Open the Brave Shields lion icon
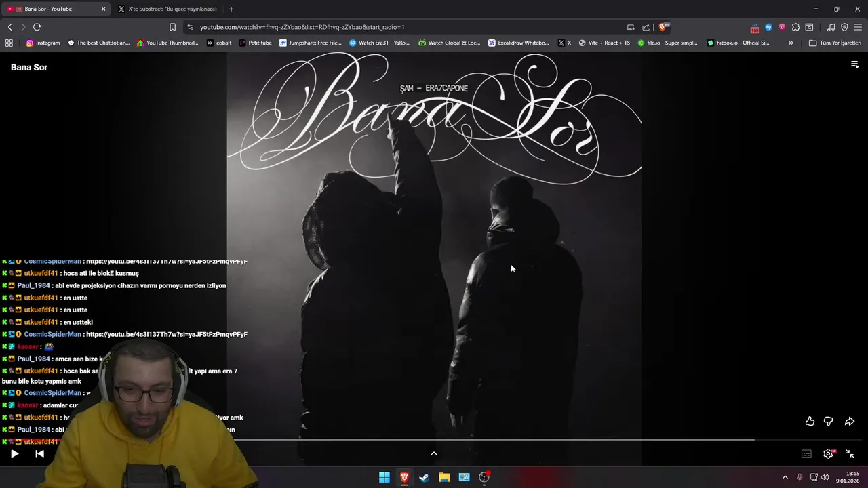Screen dimensions: 868x488 pyautogui.click(x=663, y=27)
